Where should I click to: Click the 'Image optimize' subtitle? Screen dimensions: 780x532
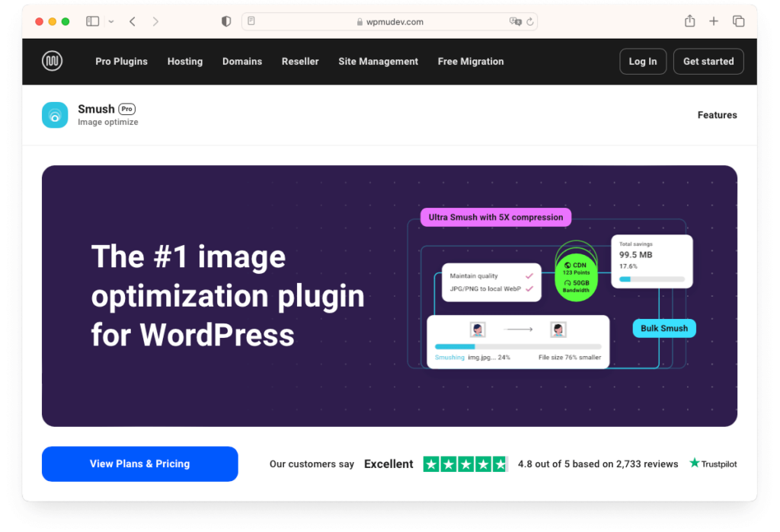[108, 123]
